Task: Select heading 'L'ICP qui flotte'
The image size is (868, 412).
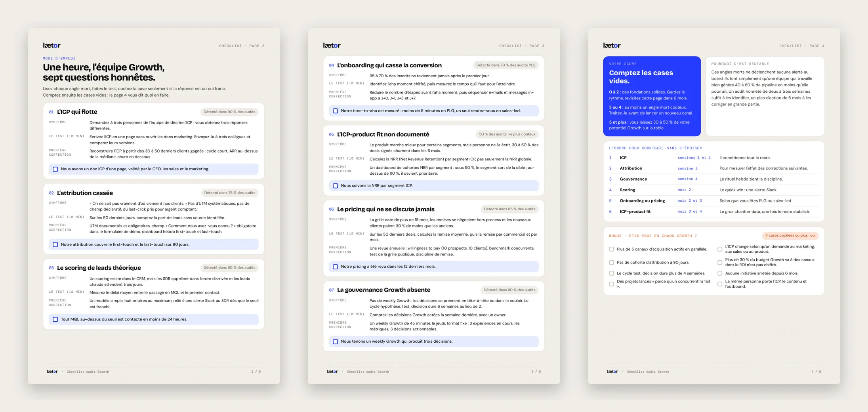Action: 77,112
